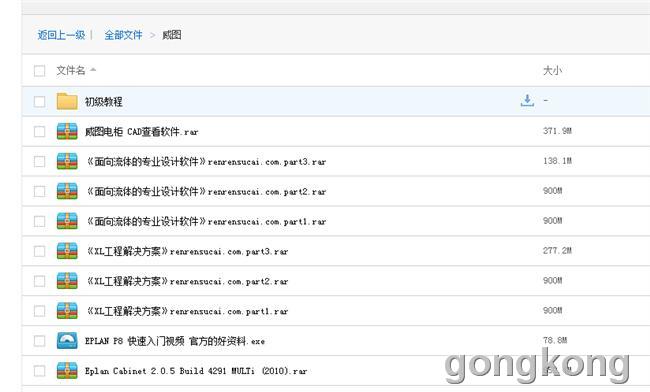Click the 277.2M size value
The image size is (650, 392).
(x=557, y=250)
